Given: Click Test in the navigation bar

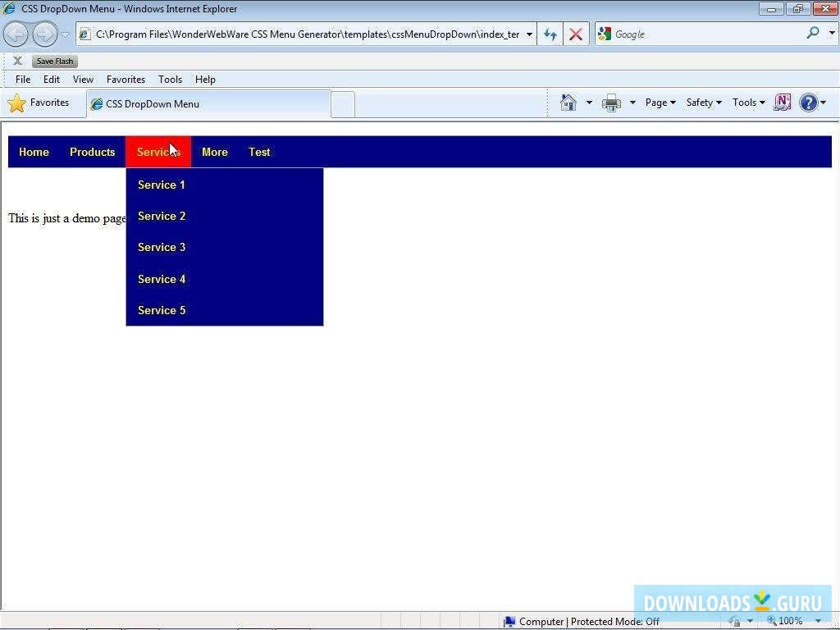Looking at the screenshot, I should point(259,152).
